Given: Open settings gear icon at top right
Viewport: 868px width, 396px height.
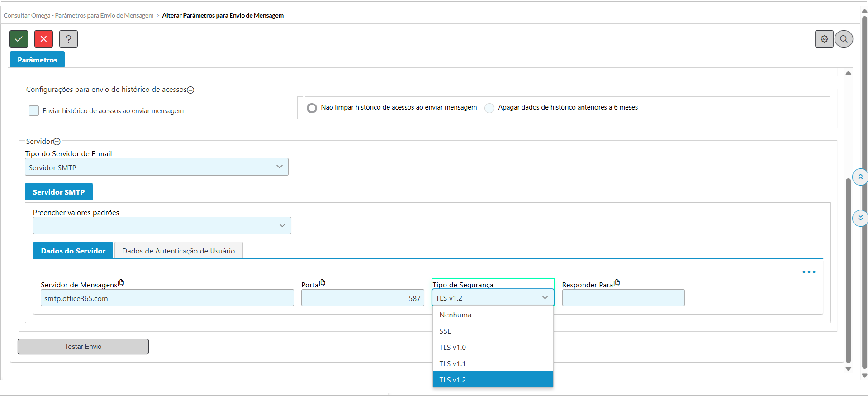Looking at the screenshot, I should pyautogui.click(x=824, y=39).
